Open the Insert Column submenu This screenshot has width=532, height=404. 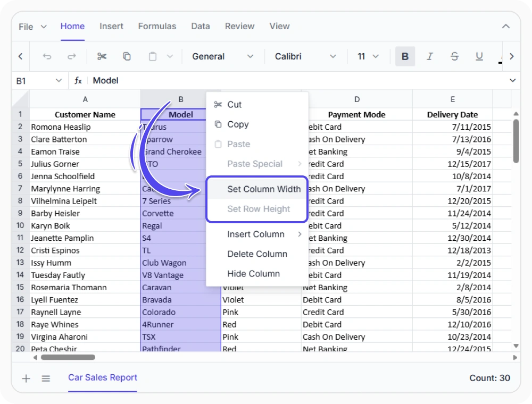click(257, 234)
